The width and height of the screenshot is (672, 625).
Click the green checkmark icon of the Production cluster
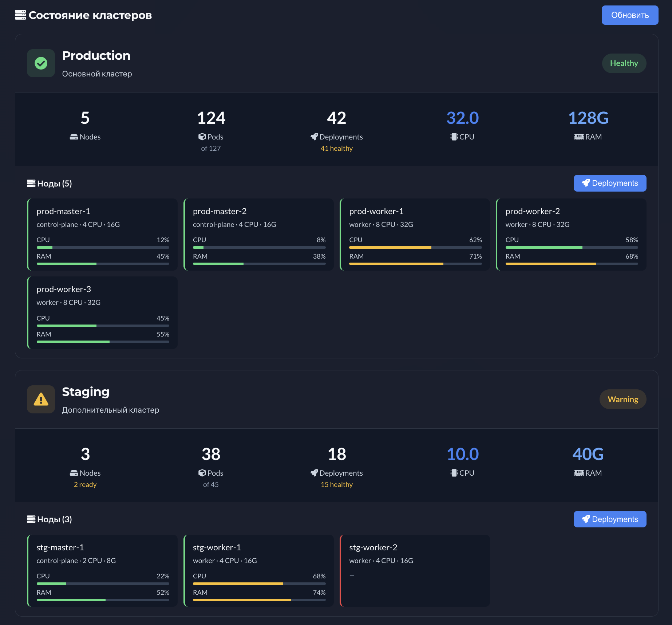click(x=41, y=63)
